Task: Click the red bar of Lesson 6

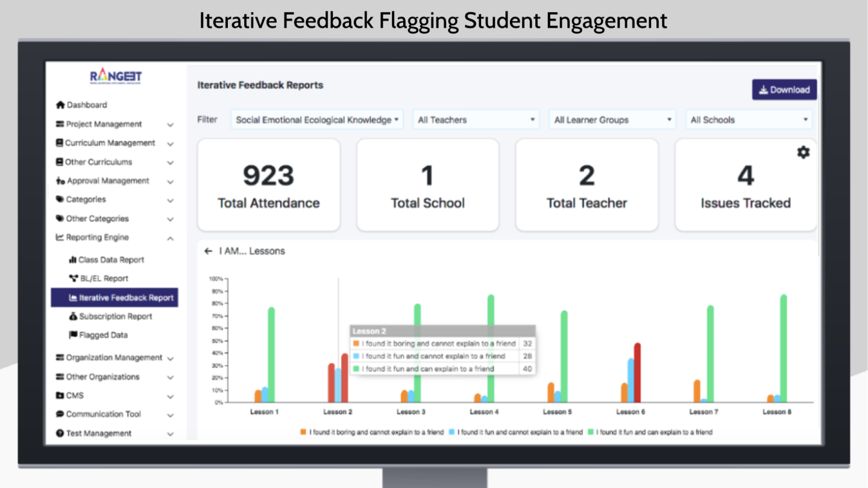Action: pyautogui.click(x=637, y=373)
